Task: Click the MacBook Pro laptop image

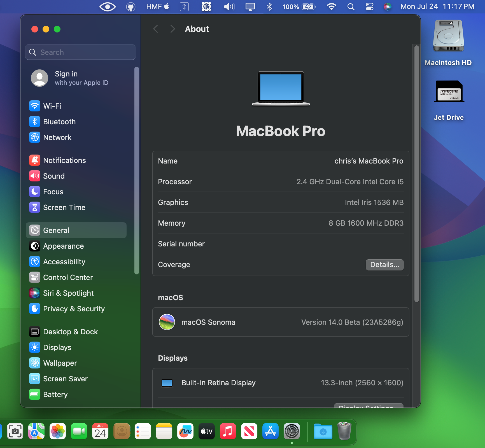Action: 281,88
